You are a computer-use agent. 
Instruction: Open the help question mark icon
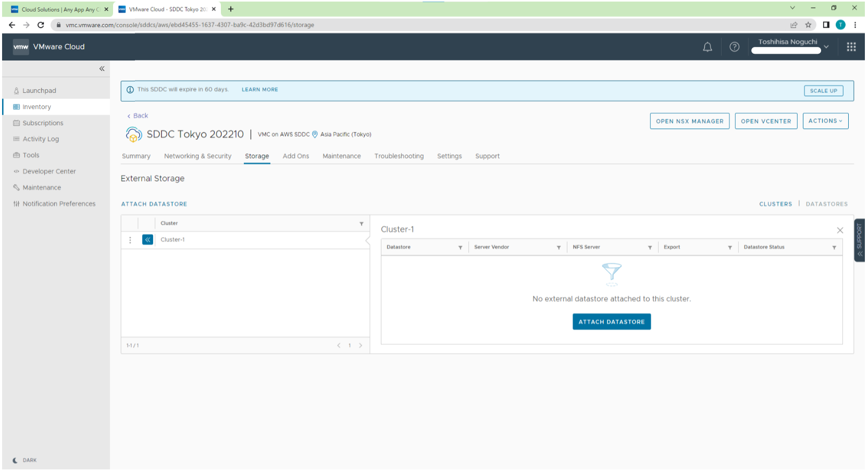tap(735, 47)
